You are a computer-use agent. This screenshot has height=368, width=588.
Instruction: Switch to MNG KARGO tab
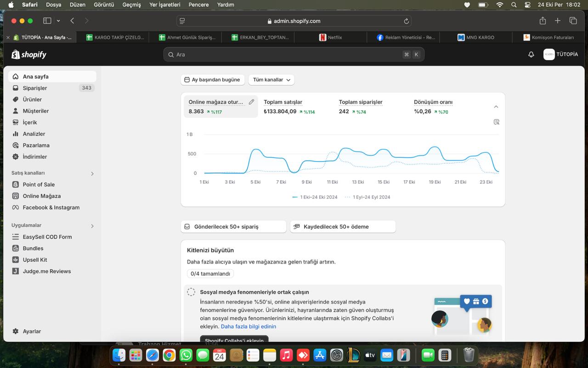tap(476, 37)
